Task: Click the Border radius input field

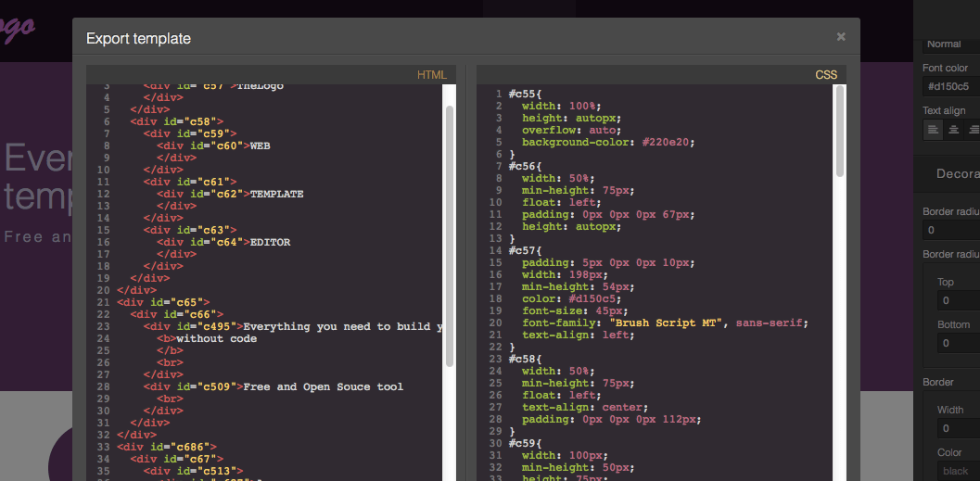Action: point(951,229)
